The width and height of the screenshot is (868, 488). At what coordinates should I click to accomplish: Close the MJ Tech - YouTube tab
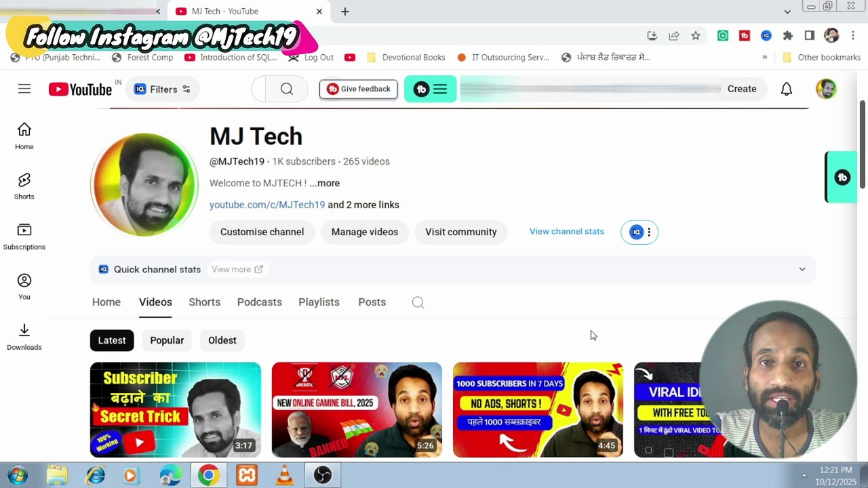[319, 12]
